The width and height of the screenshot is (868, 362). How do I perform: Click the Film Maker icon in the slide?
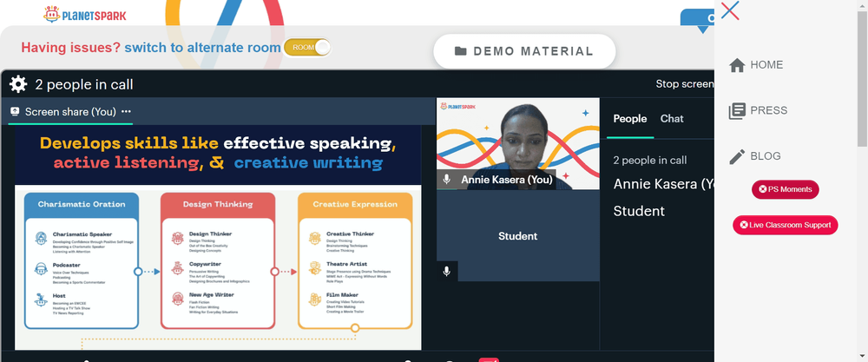pyautogui.click(x=314, y=299)
